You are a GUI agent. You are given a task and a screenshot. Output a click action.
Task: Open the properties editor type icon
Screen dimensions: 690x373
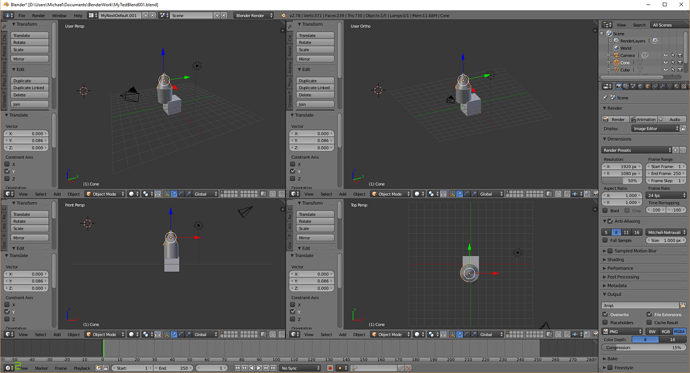[x=607, y=86]
